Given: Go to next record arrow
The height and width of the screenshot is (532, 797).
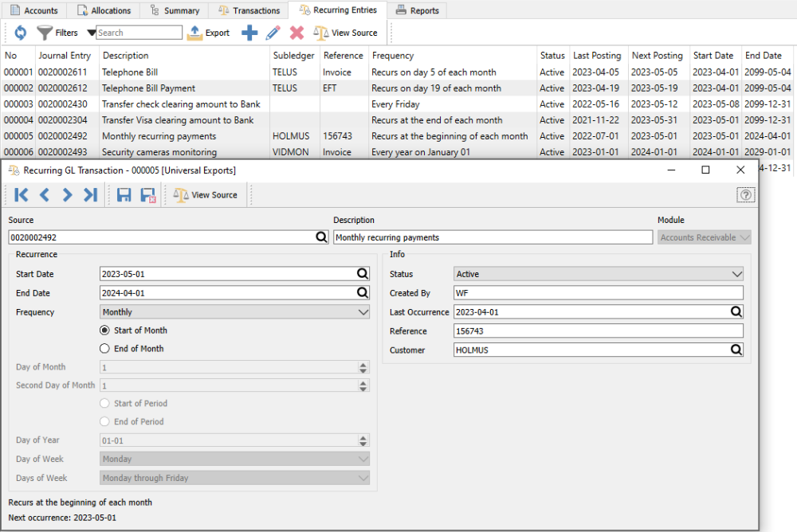Looking at the screenshot, I should [x=67, y=195].
